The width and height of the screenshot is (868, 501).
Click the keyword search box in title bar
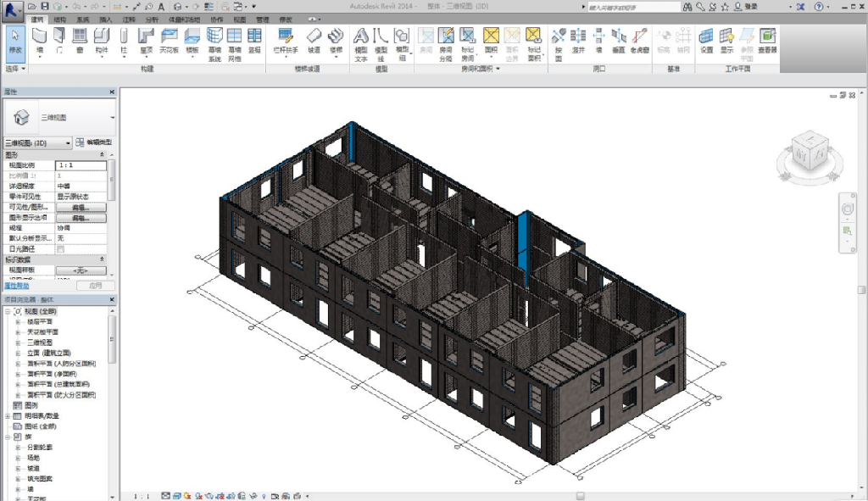(x=633, y=7)
